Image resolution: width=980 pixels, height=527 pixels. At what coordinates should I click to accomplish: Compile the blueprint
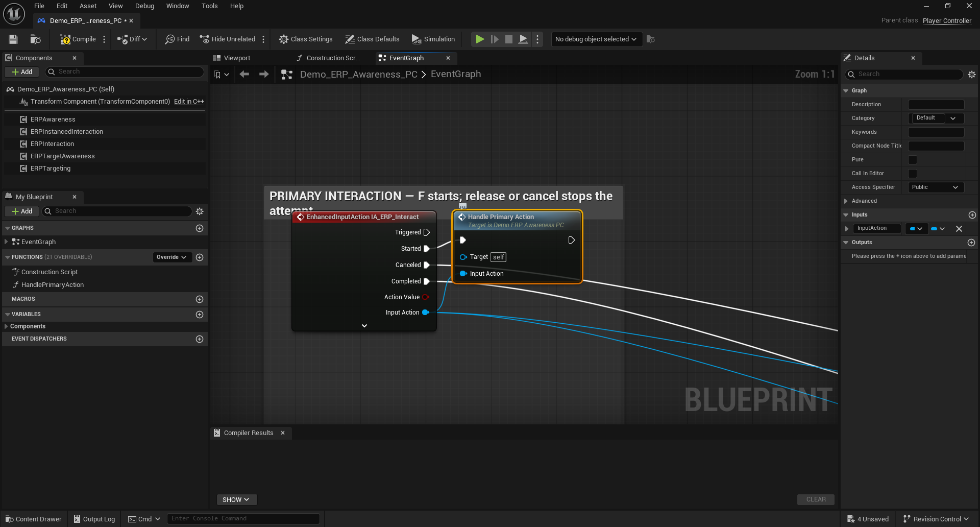(78, 39)
